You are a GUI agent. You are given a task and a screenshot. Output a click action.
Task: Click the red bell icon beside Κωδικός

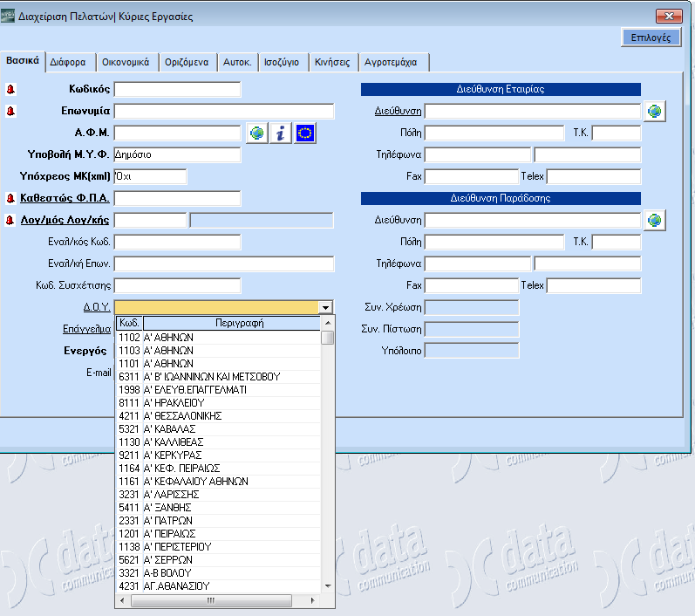[10, 89]
